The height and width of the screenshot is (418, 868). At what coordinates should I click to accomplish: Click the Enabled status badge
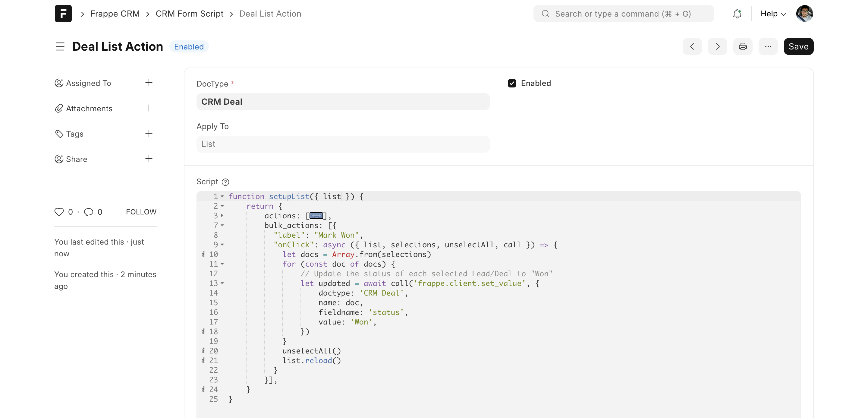(189, 46)
